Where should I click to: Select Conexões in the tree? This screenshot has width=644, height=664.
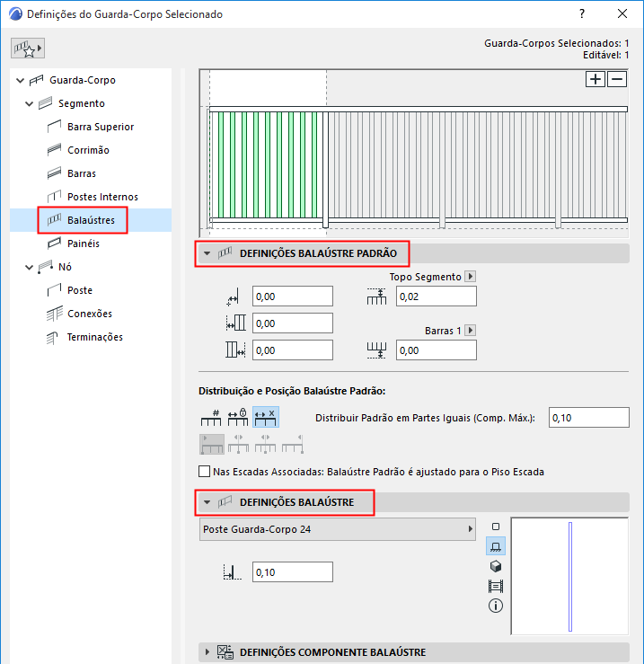pos(90,314)
